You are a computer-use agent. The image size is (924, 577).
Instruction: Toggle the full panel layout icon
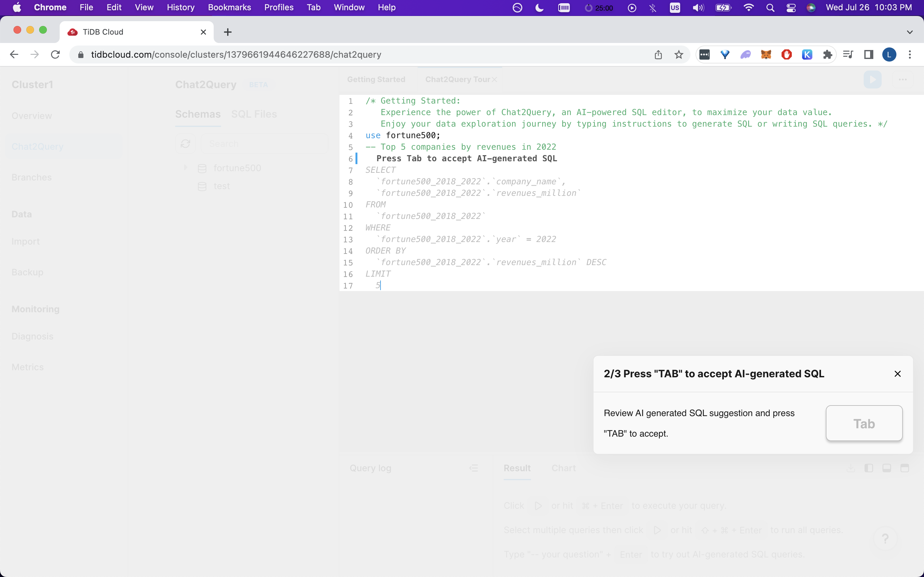point(904,468)
